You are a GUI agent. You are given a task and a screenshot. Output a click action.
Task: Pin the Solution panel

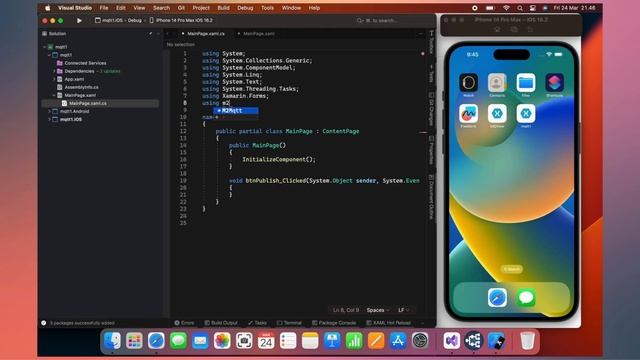[151, 34]
